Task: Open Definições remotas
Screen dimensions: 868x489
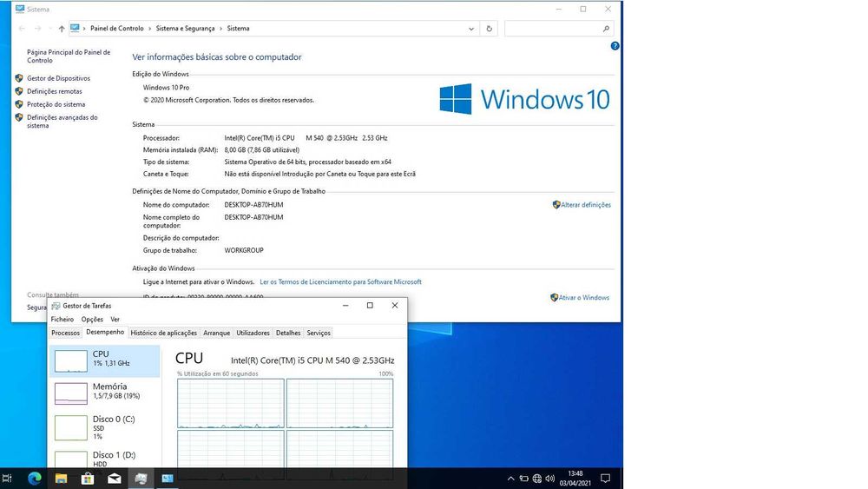Action: (54, 91)
